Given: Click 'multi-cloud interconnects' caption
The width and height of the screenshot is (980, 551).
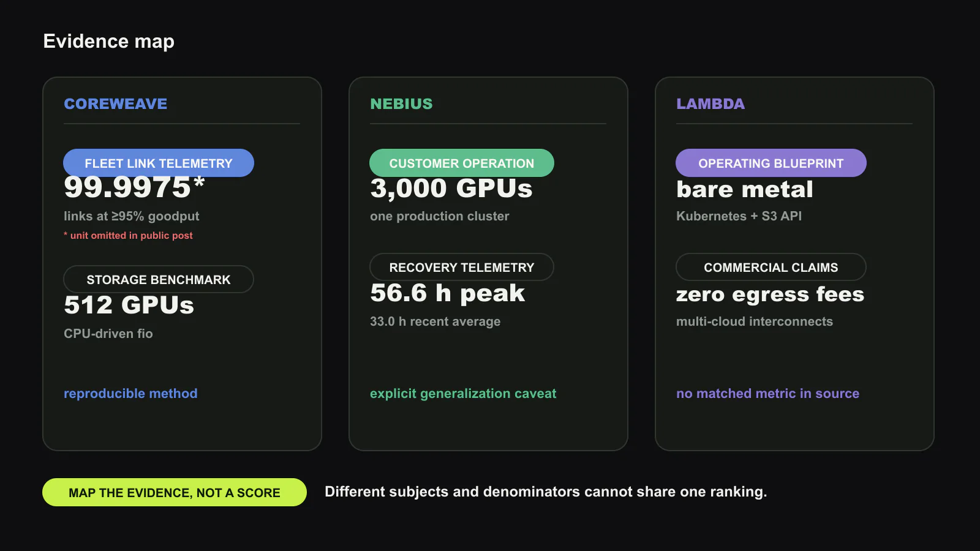Looking at the screenshot, I should 755,321.
